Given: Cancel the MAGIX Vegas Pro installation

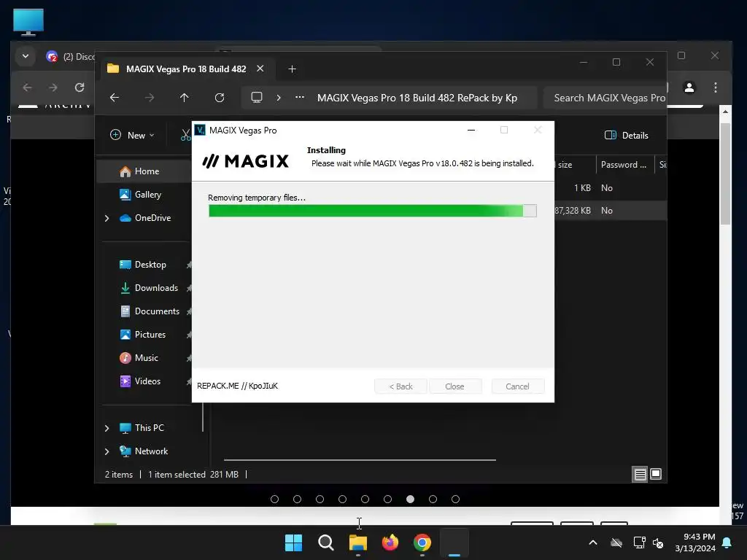Looking at the screenshot, I should coord(517,386).
